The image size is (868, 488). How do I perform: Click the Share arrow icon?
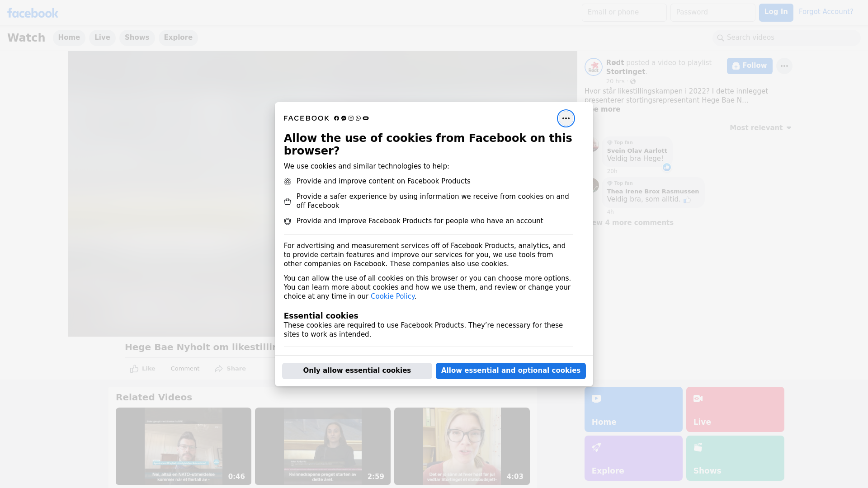pos(219,369)
